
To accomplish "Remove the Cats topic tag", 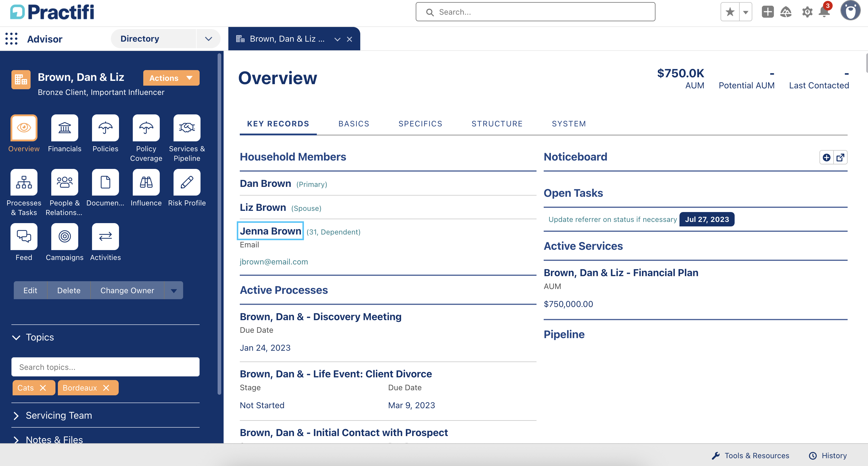I will click(43, 388).
